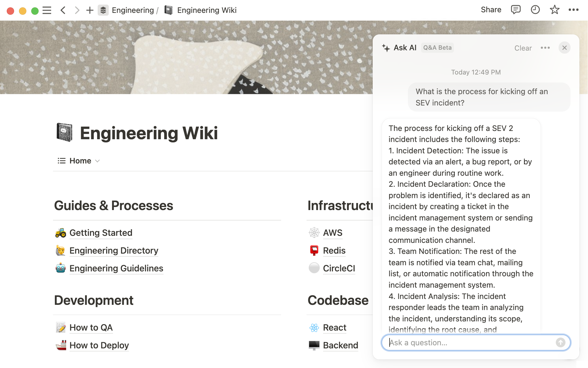Open the Engineering breadcrumb menu

coord(133,10)
